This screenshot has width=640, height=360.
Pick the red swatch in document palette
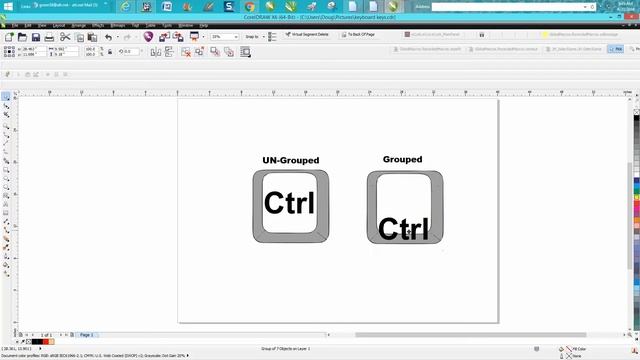[x=46, y=342]
